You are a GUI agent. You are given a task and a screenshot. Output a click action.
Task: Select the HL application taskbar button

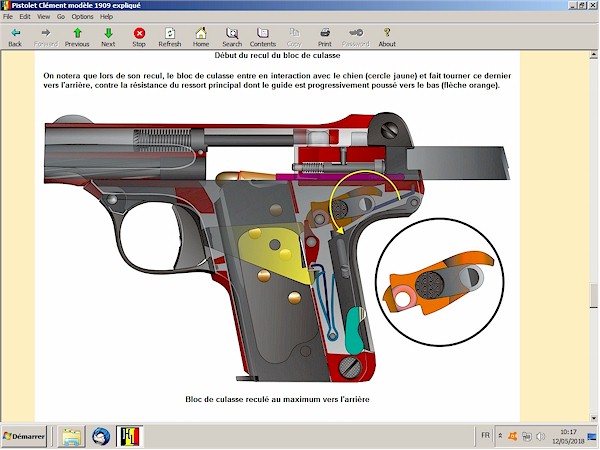point(130,436)
